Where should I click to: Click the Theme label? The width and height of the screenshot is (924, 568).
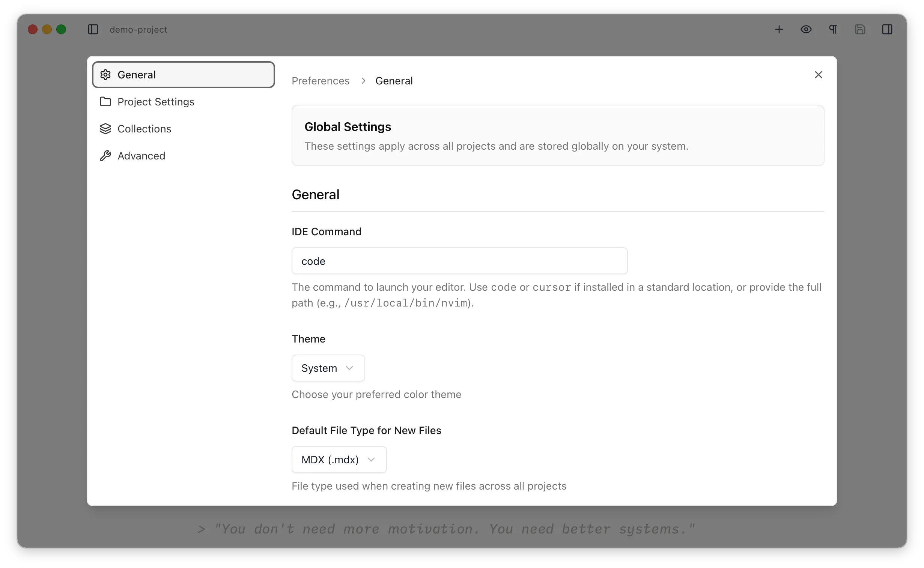(x=309, y=339)
